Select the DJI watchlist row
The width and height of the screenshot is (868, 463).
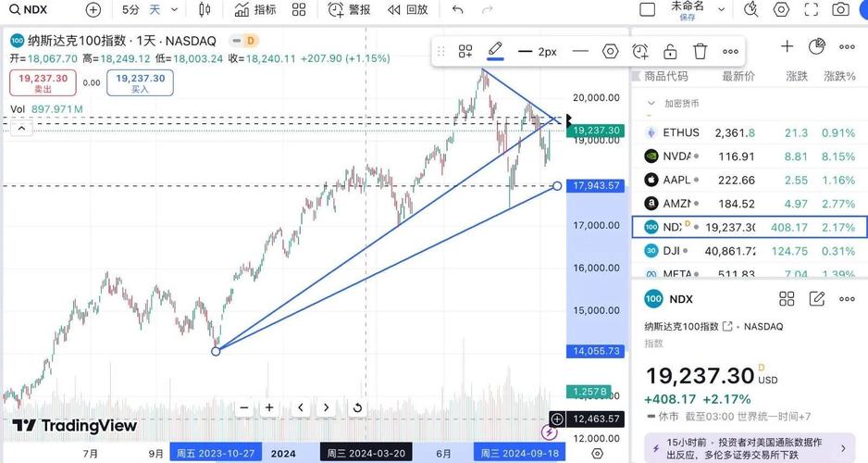click(x=750, y=251)
